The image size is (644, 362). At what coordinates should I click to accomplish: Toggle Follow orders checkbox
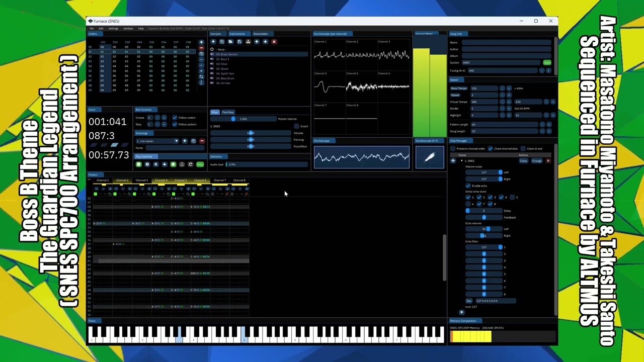[x=175, y=118]
